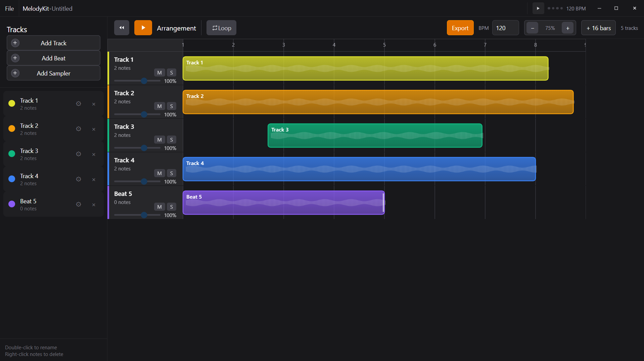Viewport: 644px width, 361px height.
Task: Play preview from the title bar
Action: point(538,8)
